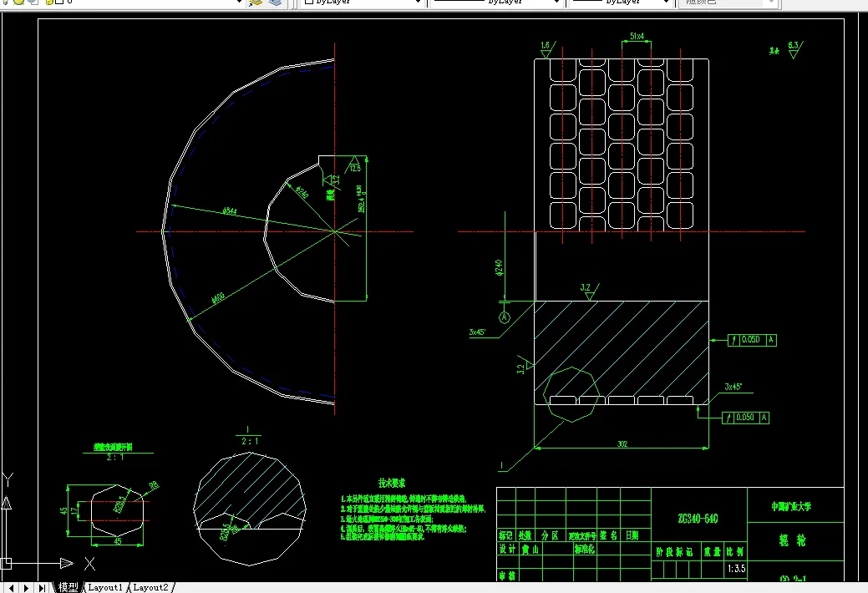
Task: Select the 1:3.5 scale value
Action: click(x=736, y=569)
